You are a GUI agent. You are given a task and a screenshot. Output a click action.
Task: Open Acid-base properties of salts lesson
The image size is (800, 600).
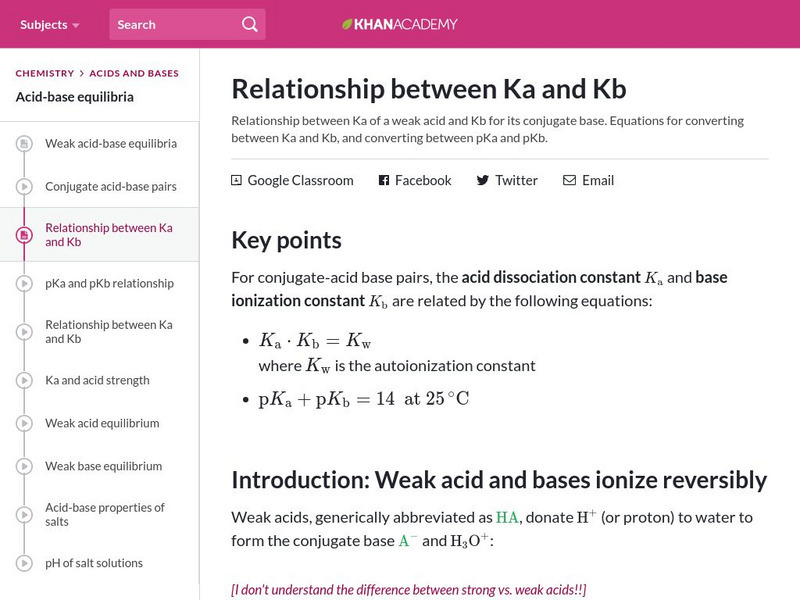(105, 514)
